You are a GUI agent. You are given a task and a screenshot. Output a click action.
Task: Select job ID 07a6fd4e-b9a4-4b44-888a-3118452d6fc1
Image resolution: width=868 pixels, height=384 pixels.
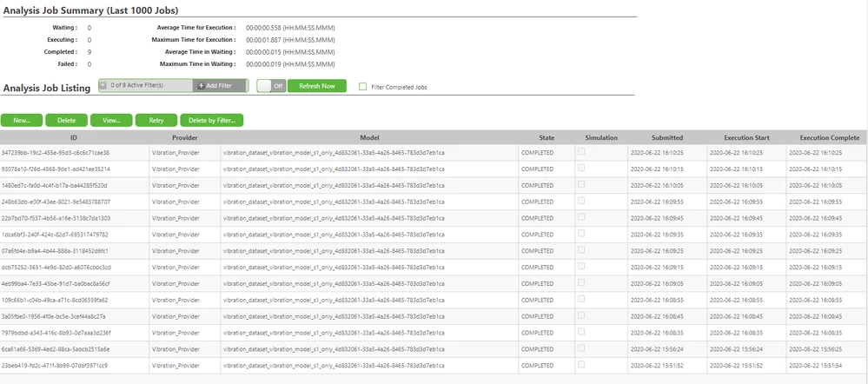[55, 251]
